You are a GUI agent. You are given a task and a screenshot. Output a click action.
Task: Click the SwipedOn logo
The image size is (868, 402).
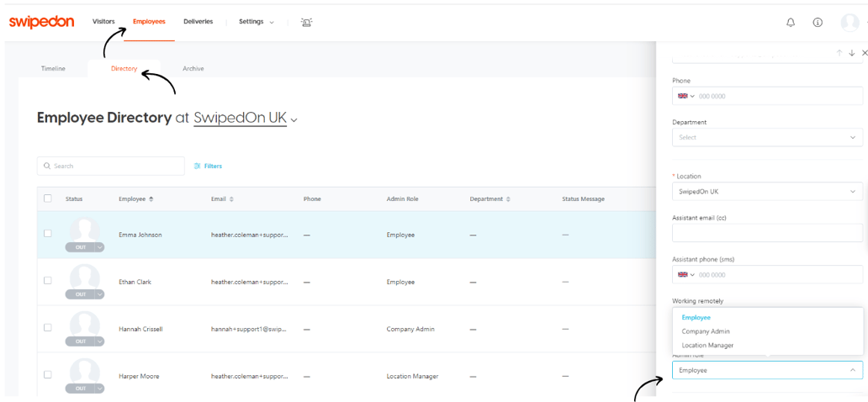click(40, 22)
